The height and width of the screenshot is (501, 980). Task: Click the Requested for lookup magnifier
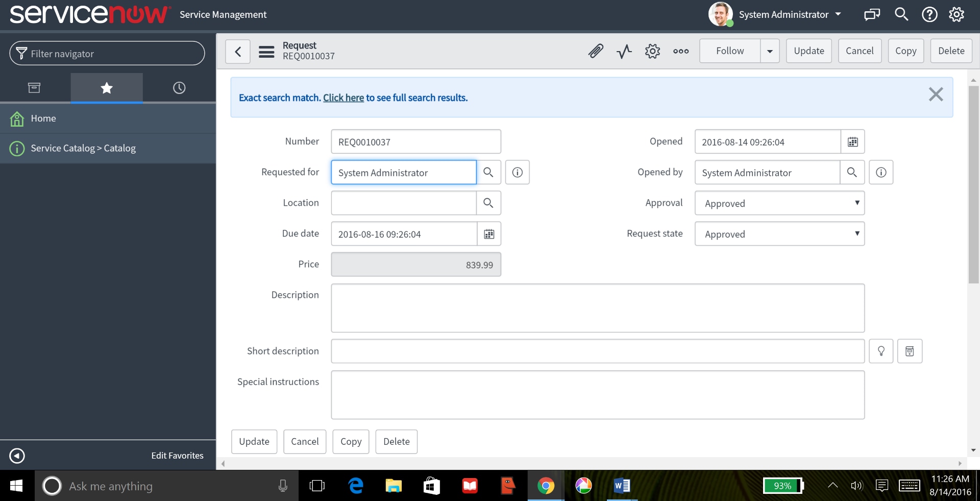pyautogui.click(x=488, y=173)
